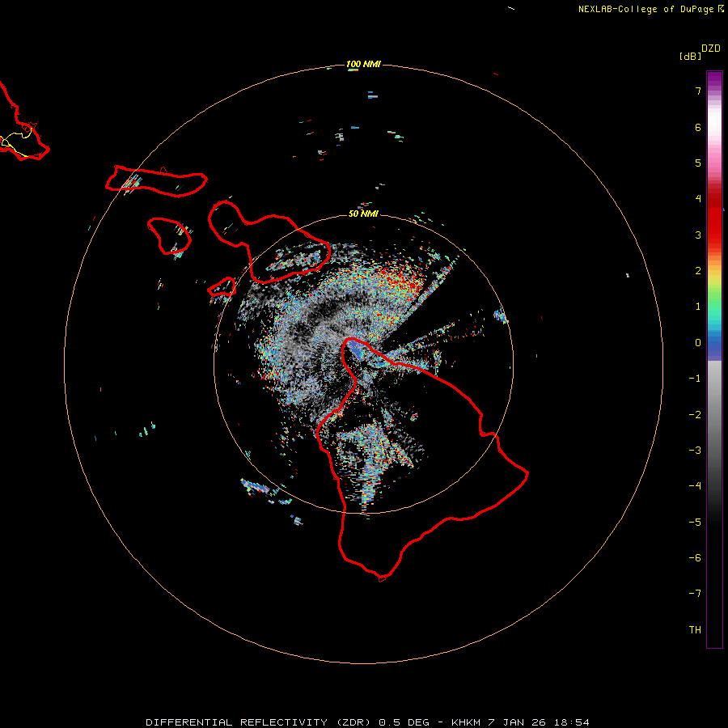This screenshot has width=728, height=728.
Task: Click the -3 dB value on color scale
Action: pyautogui.click(x=695, y=451)
